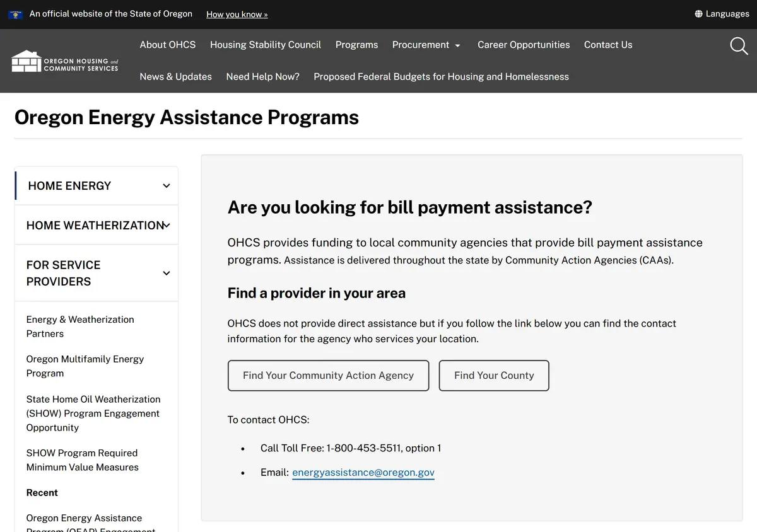Viewport: 757px width, 532px height.
Task: Click the 'To contact OHCS:' text
Action: 269,420
